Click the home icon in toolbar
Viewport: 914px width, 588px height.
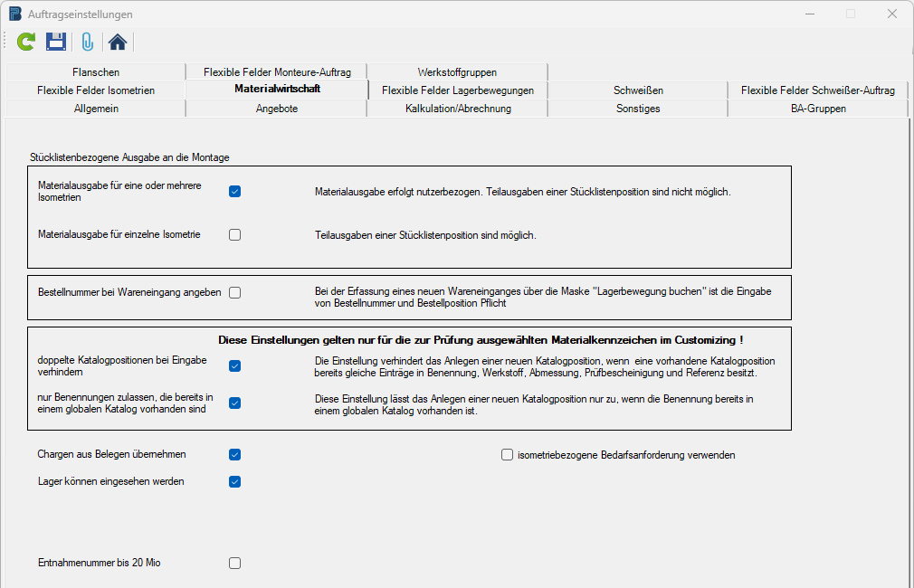click(x=117, y=42)
